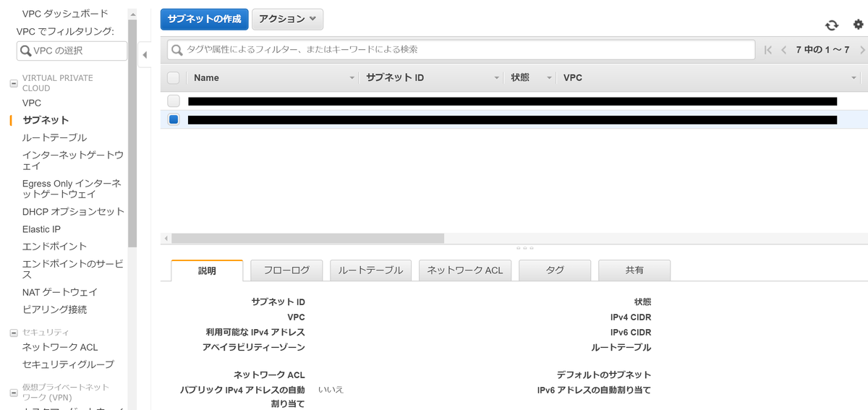Click left arrow of horizontal scrollbar
This screenshot has height=410, width=868.
[x=166, y=238]
